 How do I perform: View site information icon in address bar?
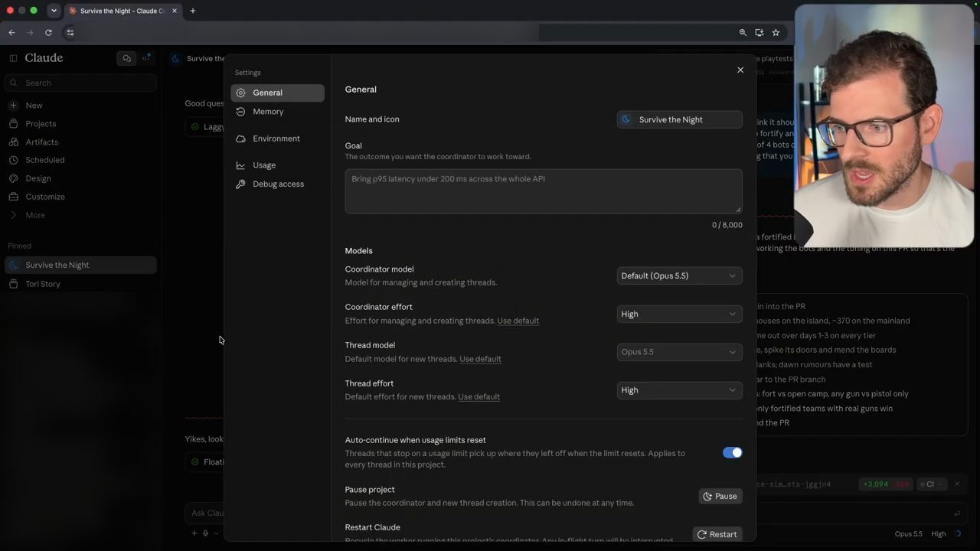click(70, 32)
